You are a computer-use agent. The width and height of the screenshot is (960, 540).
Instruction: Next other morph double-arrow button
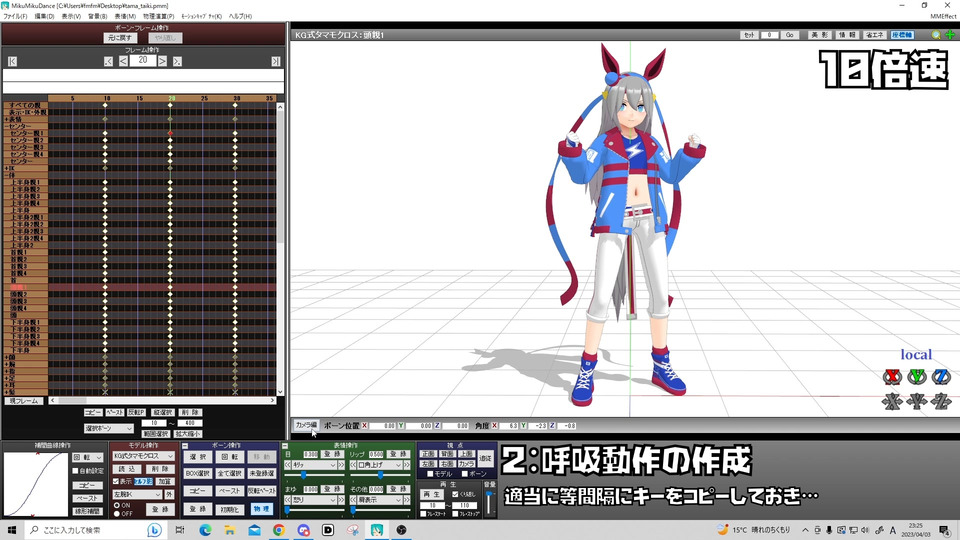(407, 500)
